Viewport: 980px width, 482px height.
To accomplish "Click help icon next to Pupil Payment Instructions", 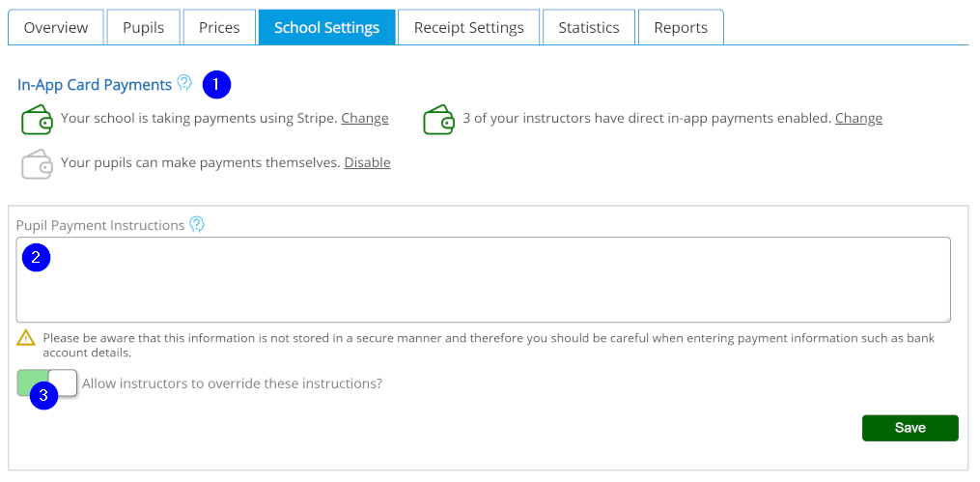I will [x=197, y=224].
